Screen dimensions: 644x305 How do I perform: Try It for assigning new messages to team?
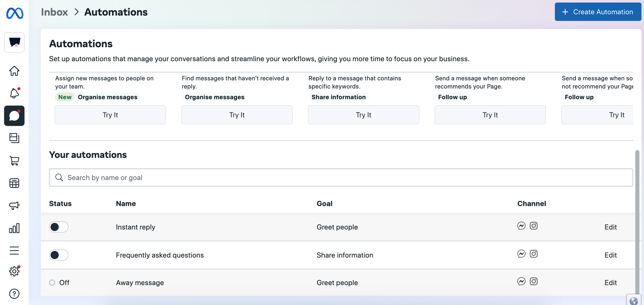110,115
